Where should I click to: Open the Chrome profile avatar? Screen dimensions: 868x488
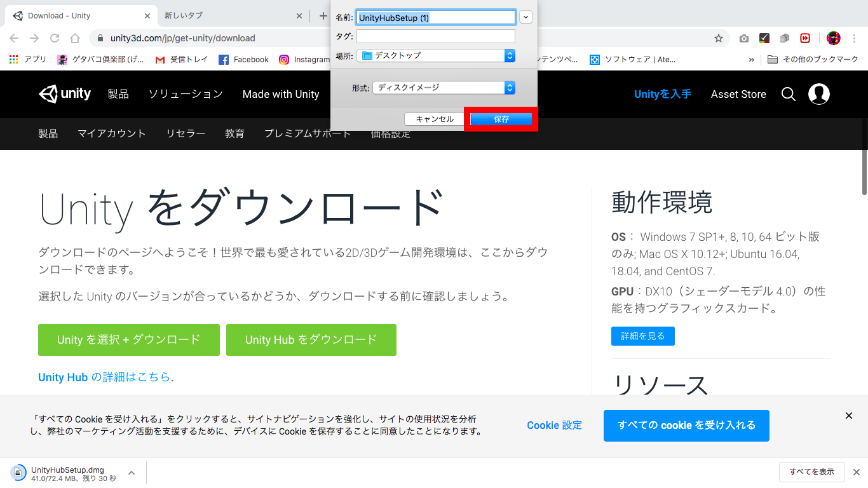click(834, 38)
